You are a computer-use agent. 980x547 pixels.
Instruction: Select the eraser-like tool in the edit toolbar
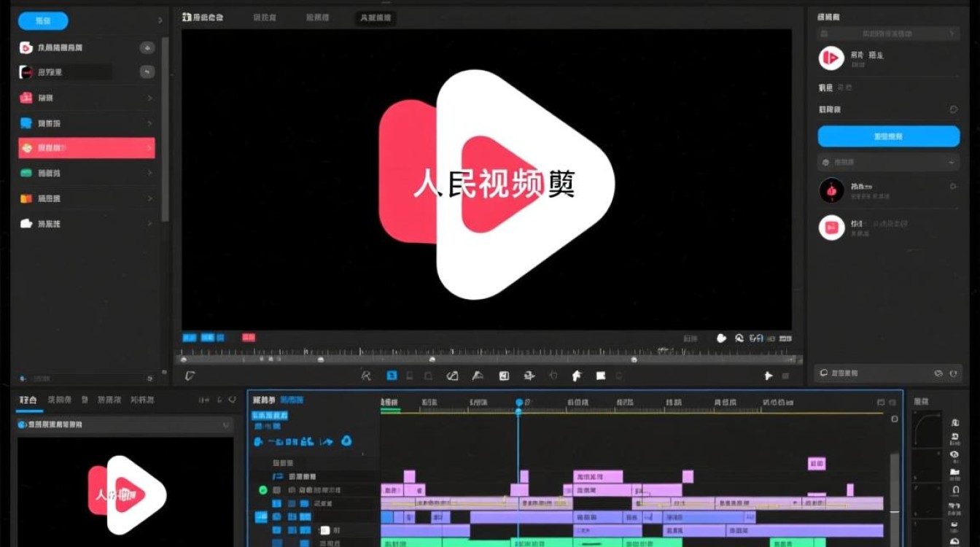pos(452,376)
